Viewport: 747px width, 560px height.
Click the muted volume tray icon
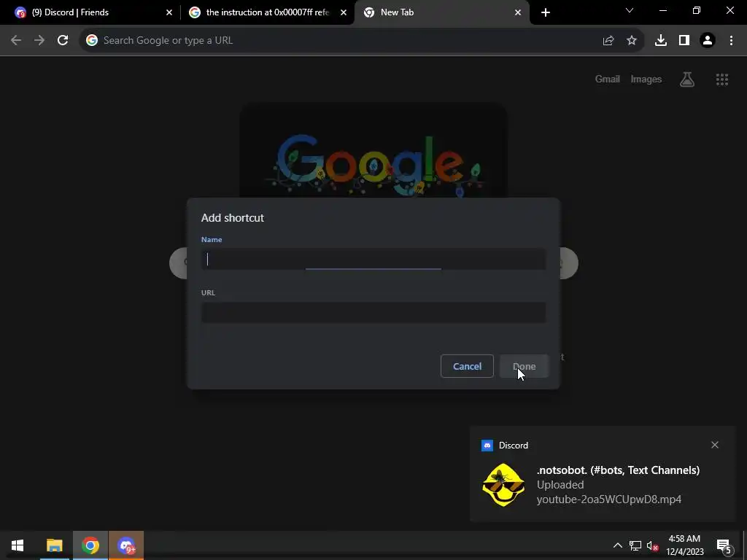coord(653,545)
